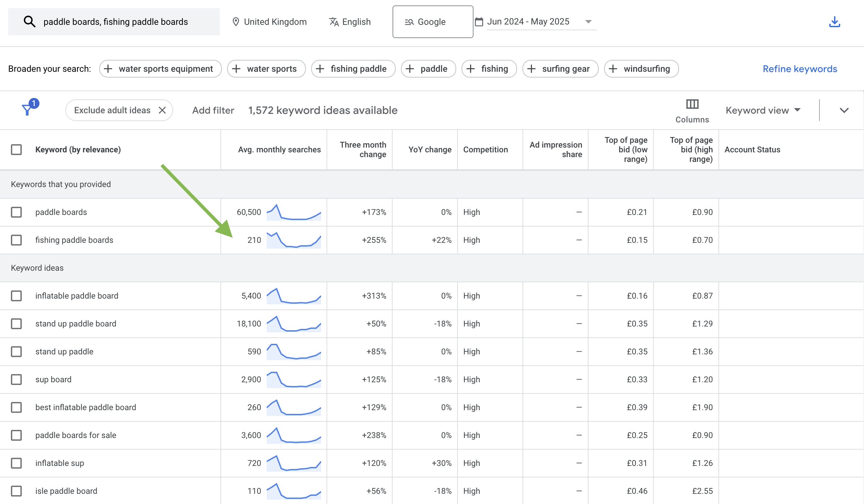Sort by Competition header

(485, 150)
